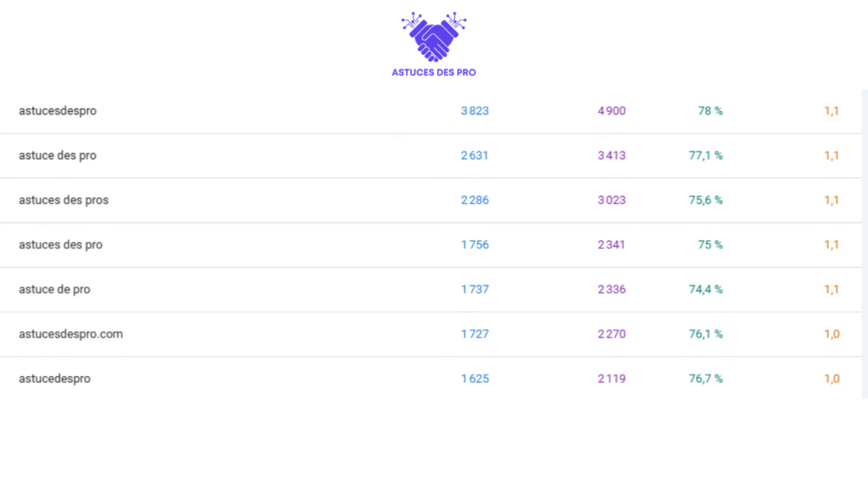The height and width of the screenshot is (488, 868).
Task: Select the 1 625 clicks value
Action: tap(475, 379)
